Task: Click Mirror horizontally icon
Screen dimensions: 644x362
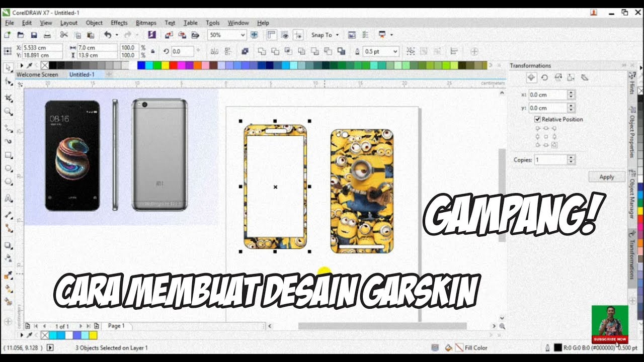Action: coord(215,51)
